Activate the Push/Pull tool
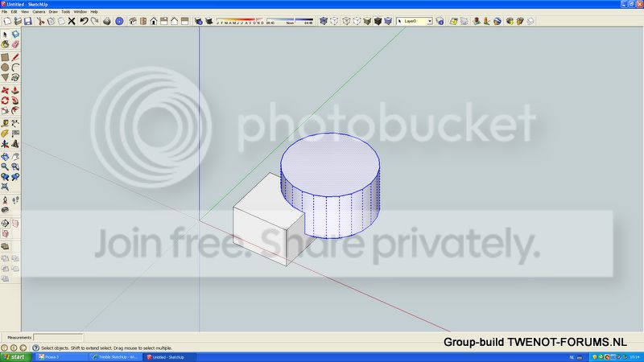This screenshot has height=362, width=644. tap(15, 90)
